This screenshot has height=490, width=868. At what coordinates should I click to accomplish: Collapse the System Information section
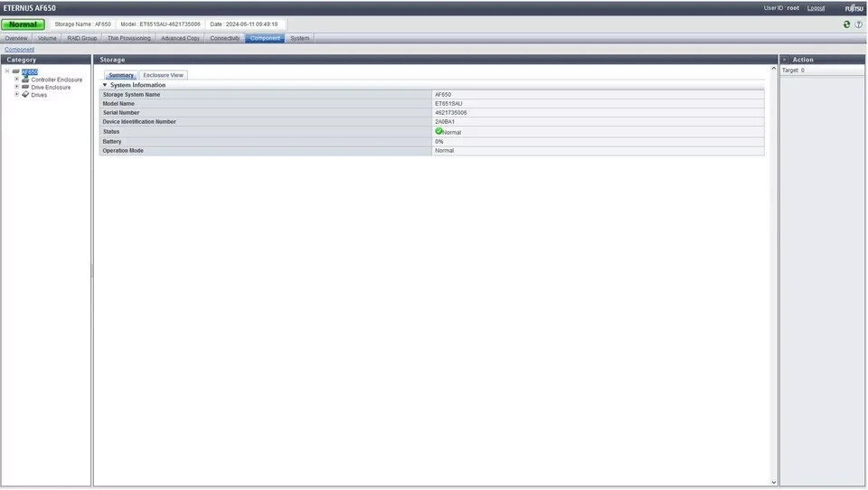tap(105, 85)
